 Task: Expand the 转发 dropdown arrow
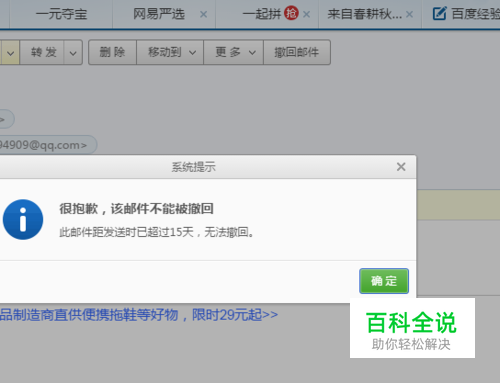73,53
